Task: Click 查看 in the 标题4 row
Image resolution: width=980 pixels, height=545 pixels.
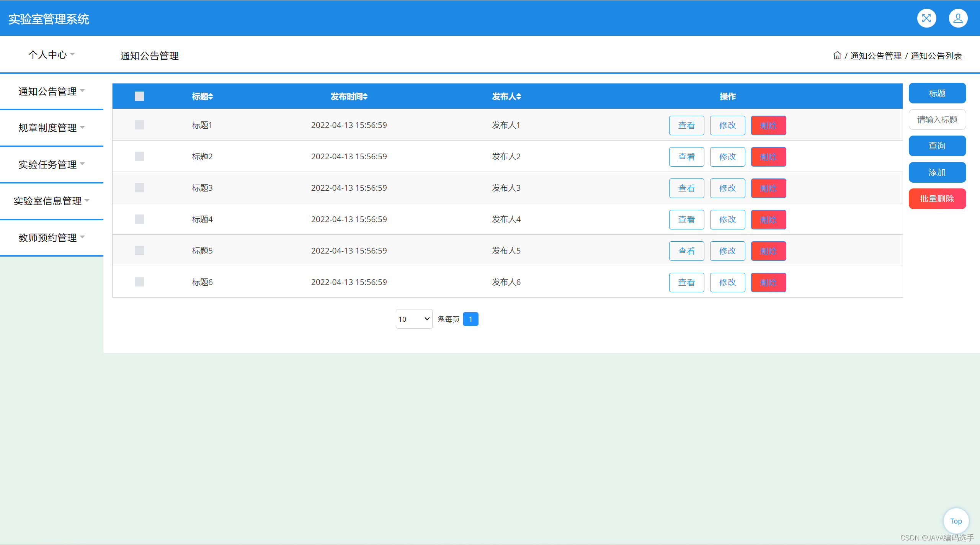Action: tap(687, 219)
